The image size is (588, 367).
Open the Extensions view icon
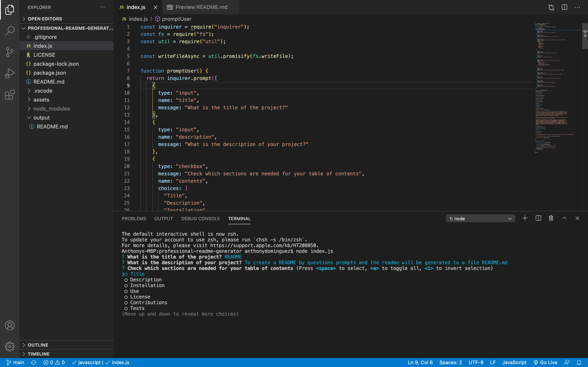pyautogui.click(x=10, y=95)
